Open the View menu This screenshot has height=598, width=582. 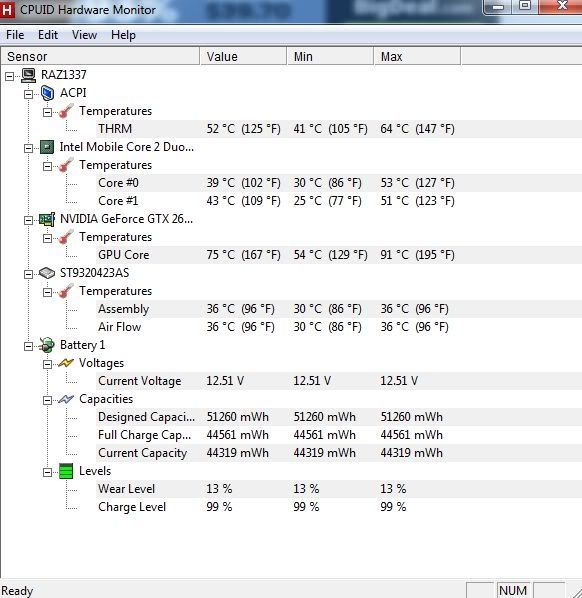84,35
